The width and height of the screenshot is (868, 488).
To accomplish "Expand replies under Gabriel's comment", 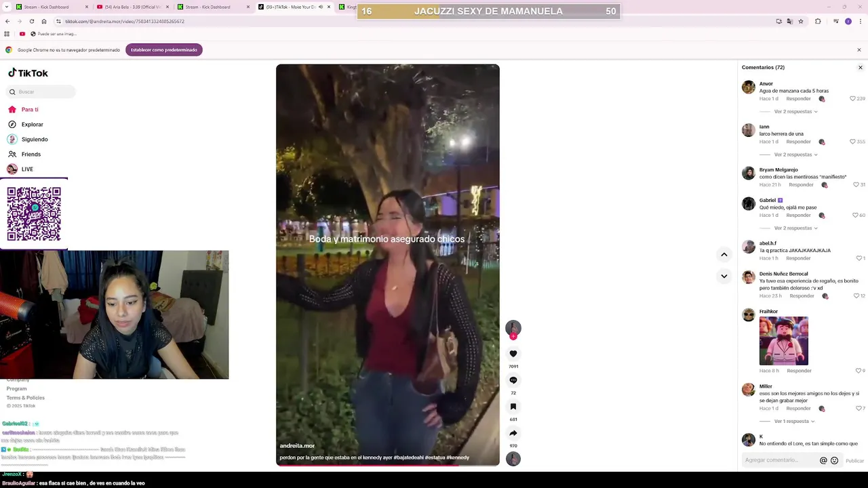I will tap(795, 228).
